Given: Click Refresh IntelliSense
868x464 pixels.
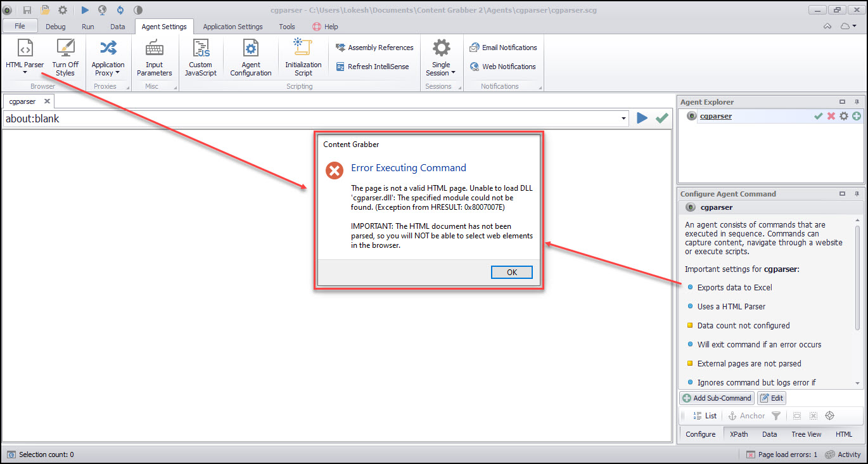Looking at the screenshot, I should [373, 67].
